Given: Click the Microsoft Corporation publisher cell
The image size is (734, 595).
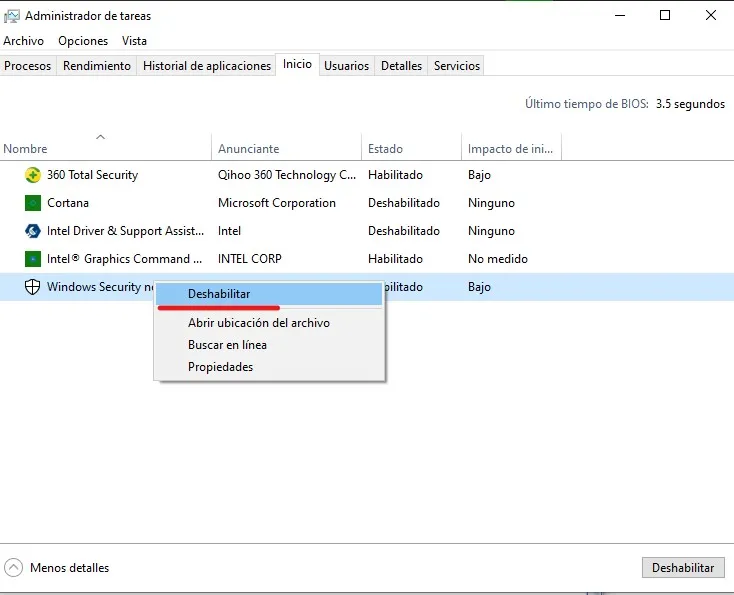Looking at the screenshot, I should [x=277, y=203].
